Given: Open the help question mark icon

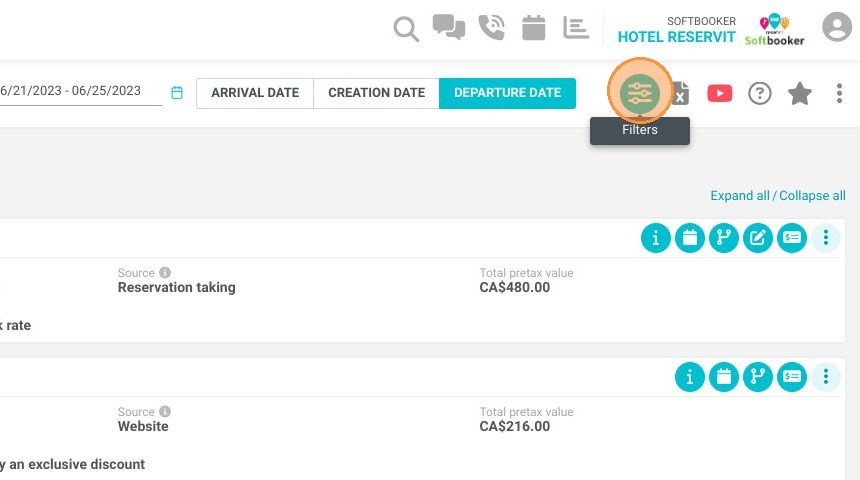Looking at the screenshot, I should pos(760,93).
